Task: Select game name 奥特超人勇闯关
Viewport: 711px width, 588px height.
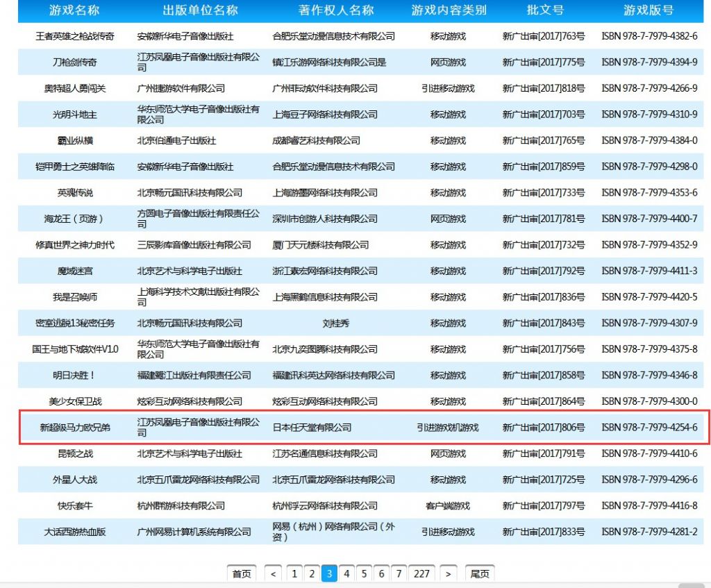Action: click(75, 88)
